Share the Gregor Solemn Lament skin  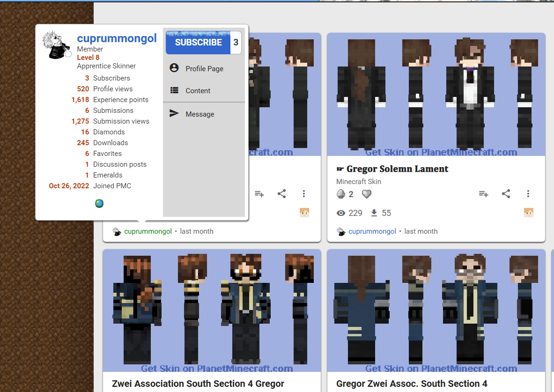506,194
